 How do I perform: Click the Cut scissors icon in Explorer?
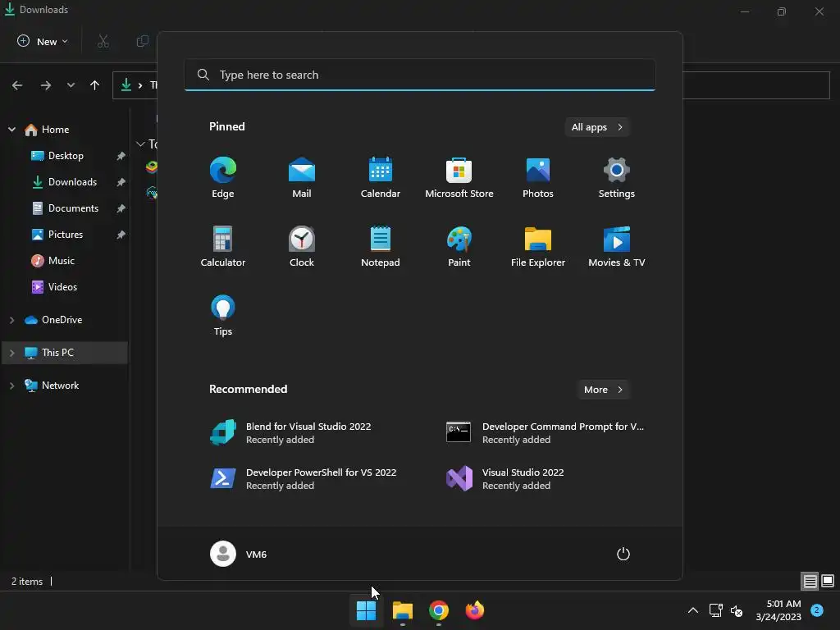pyautogui.click(x=103, y=41)
